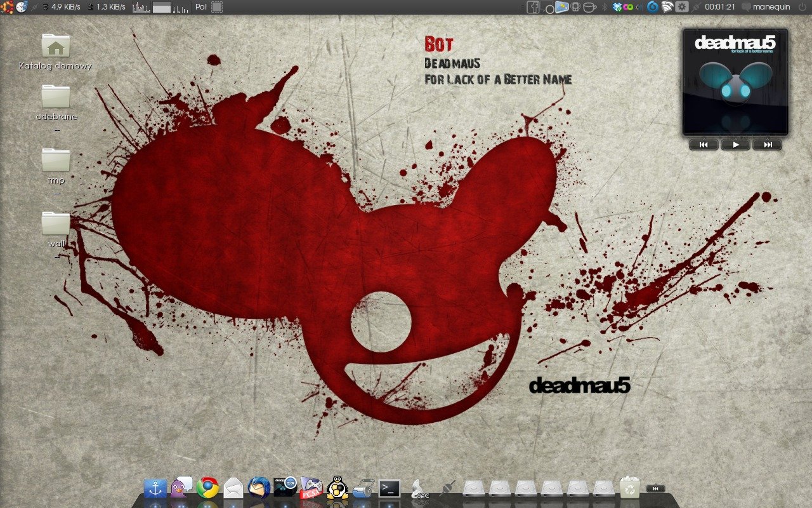812x508 pixels.
Task: Toggle the coffee cup caffeine icon
Action: [x=590, y=7]
